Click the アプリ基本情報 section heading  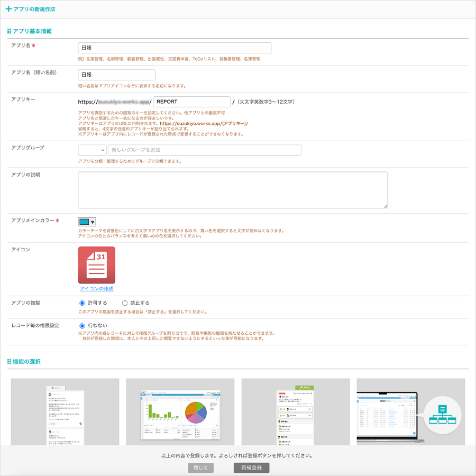(x=32, y=31)
